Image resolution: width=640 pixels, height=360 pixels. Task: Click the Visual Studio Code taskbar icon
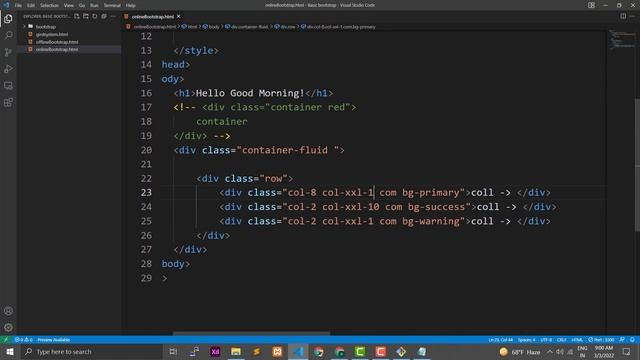click(298, 352)
